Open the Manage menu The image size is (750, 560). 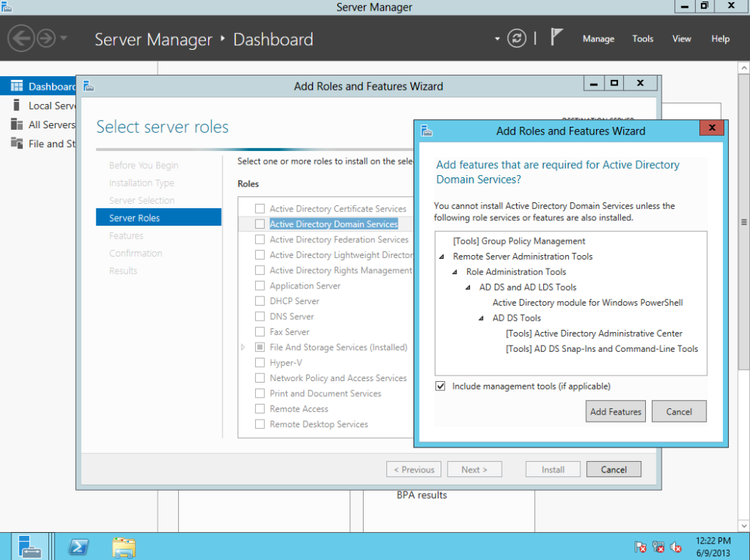598,38
